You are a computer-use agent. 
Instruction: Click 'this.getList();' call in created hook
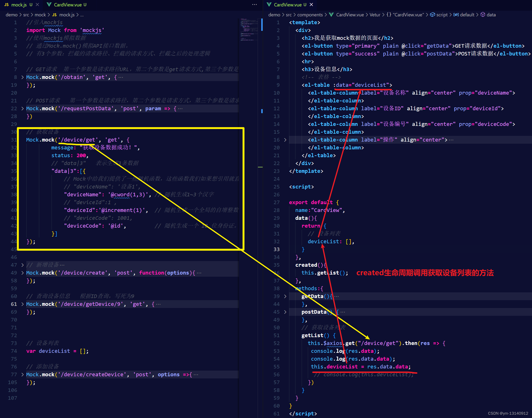(x=325, y=273)
